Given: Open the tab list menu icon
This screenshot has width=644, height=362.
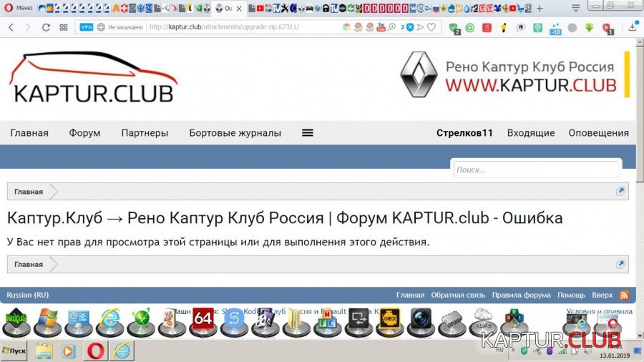Looking at the screenshot, I should 576,8.
